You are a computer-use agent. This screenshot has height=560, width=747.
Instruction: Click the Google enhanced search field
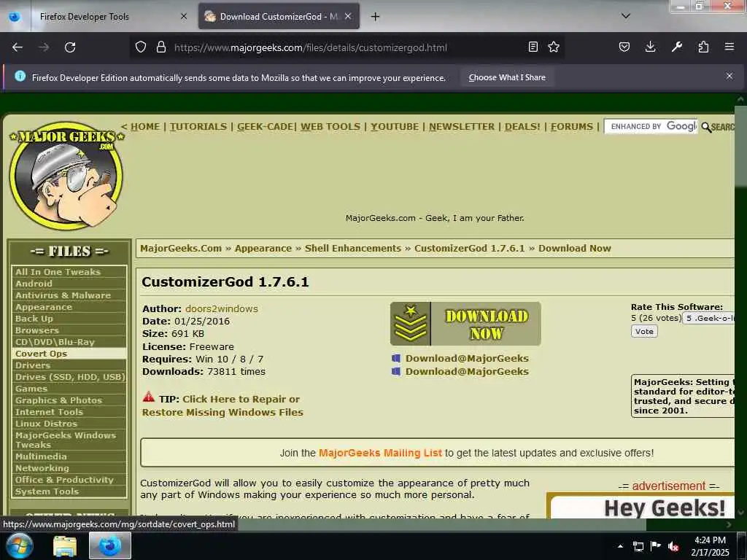click(x=651, y=126)
